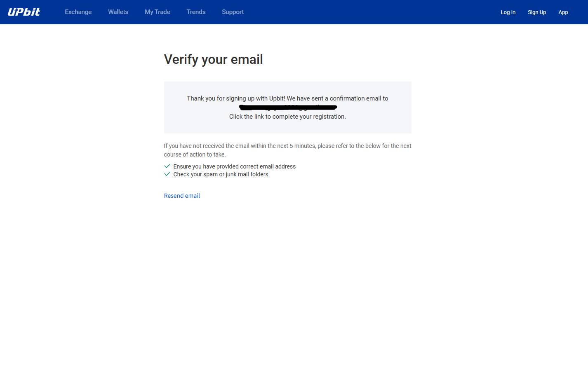Open the Wallets menu

[118, 12]
